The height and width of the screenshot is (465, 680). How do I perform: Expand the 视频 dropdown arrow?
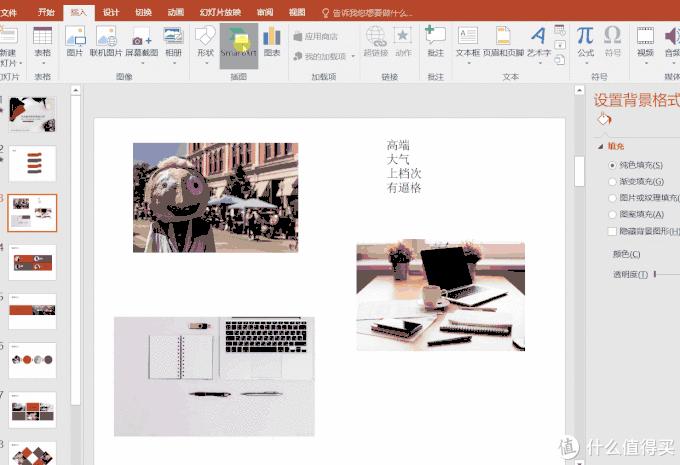645,63
